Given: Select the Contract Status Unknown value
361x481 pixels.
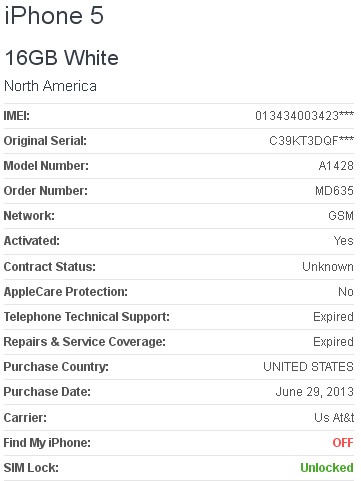Looking at the screenshot, I should click(328, 267).
